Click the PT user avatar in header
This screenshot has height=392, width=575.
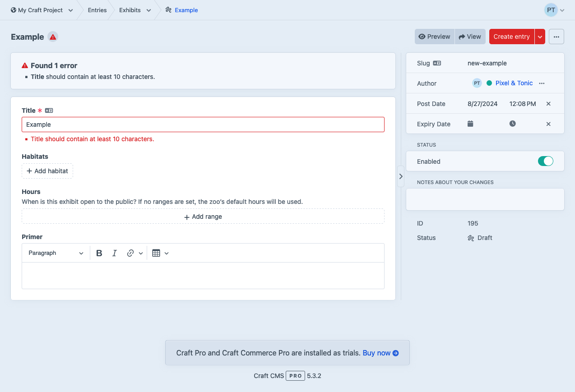point(551,10)
